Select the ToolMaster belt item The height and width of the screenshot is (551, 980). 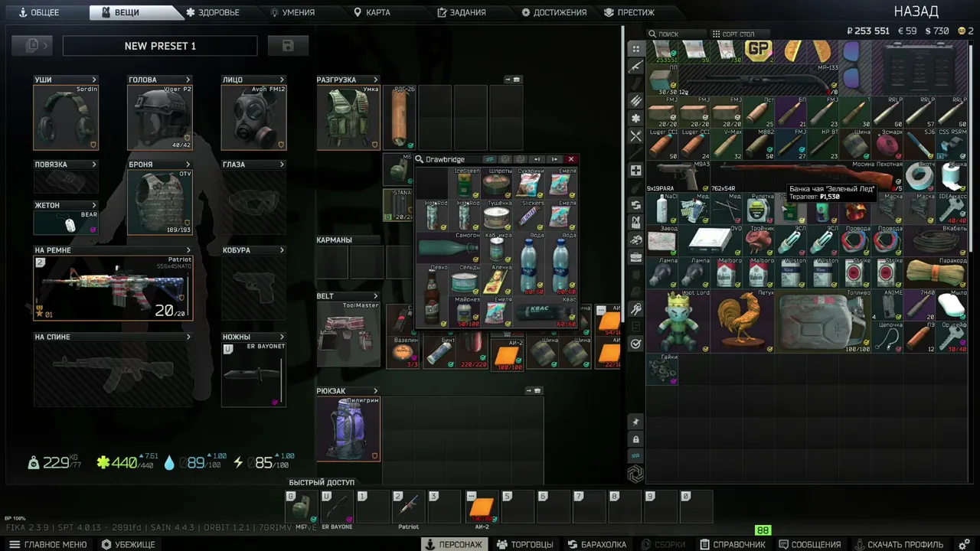coord(348,334)
